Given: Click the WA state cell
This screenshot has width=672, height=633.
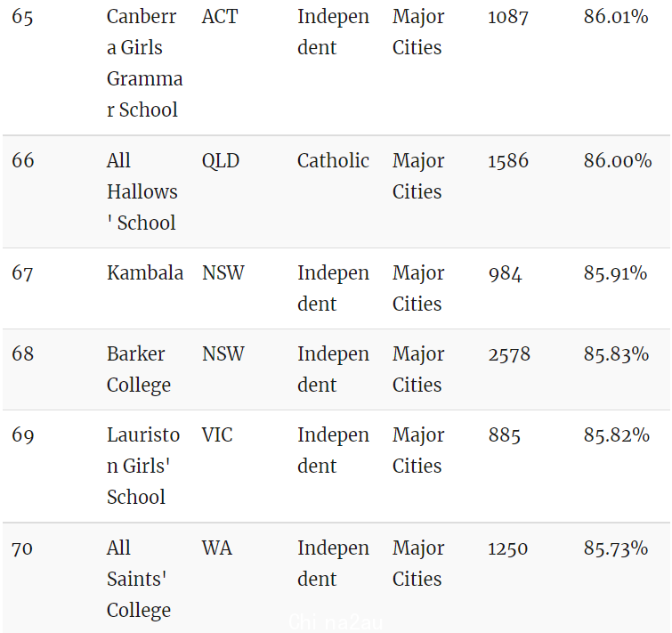Looking at the screenshot, I should click(x=217, y=548).
